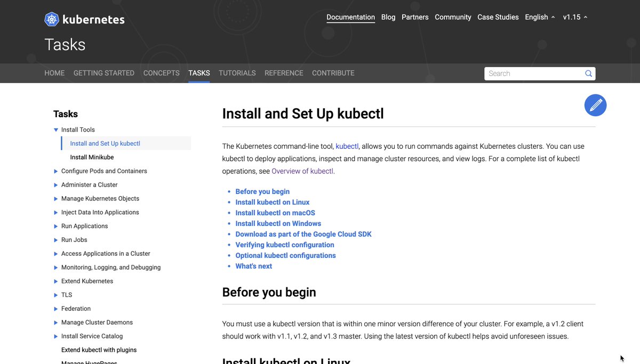Screen dimensions: 640x364
Task: Follow the kubectl link in intro paragraph
Action: click(347, 146)
